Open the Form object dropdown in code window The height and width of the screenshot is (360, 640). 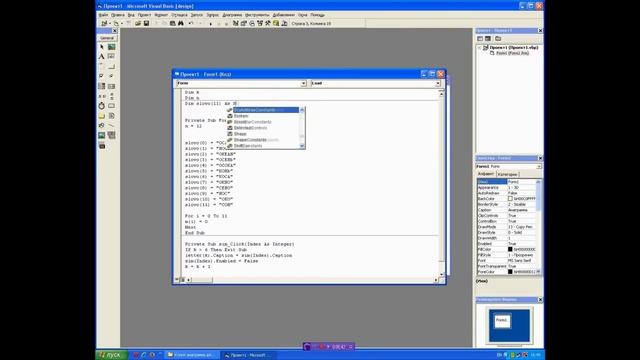coord(303,83)
